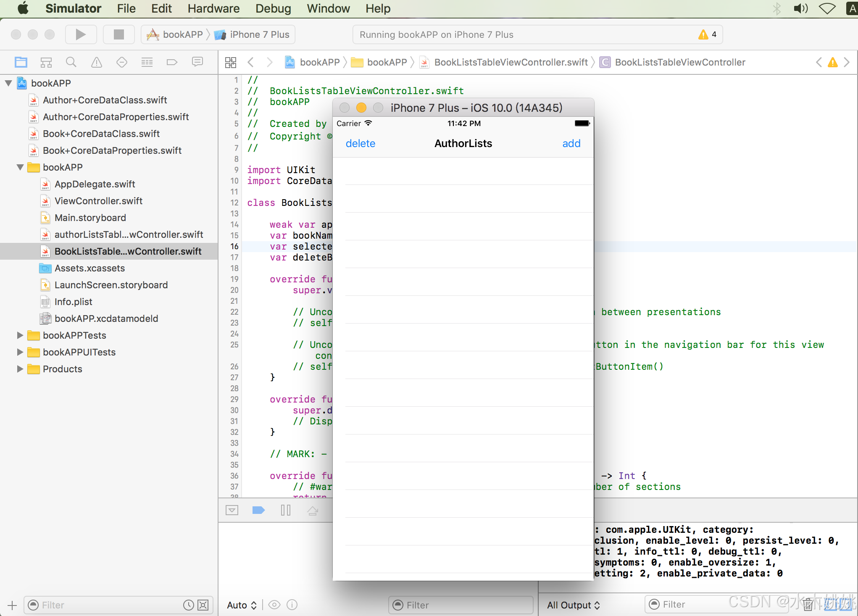Show the Breakpoint navigator
858x616 pixels.
[172, 62]
